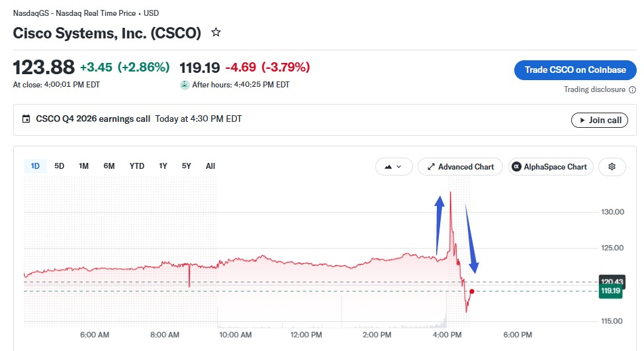The image size is (644, 351).
Task: Click the AlphaSpace logo icon
Action: pos(517,167)
